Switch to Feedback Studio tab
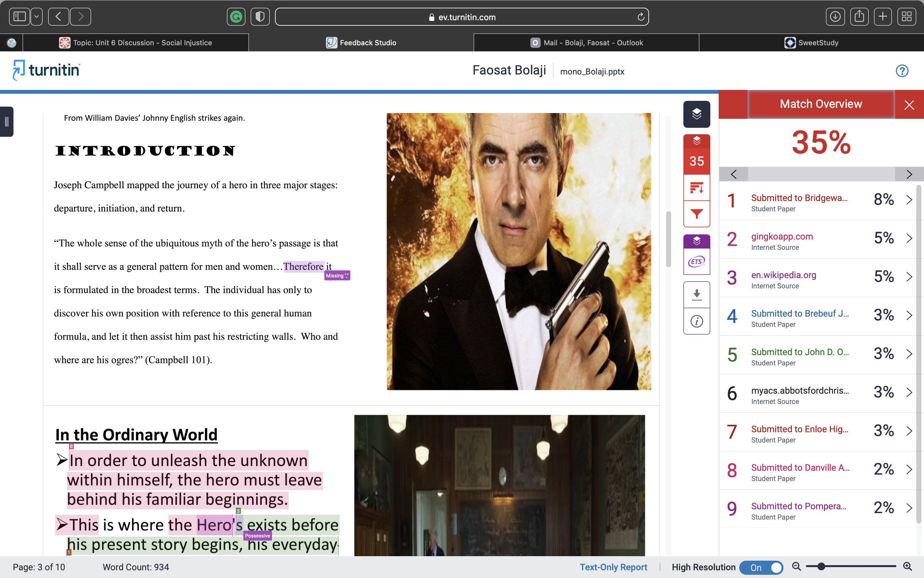Viewport: 924px width, 578px height. click(361, 43)
